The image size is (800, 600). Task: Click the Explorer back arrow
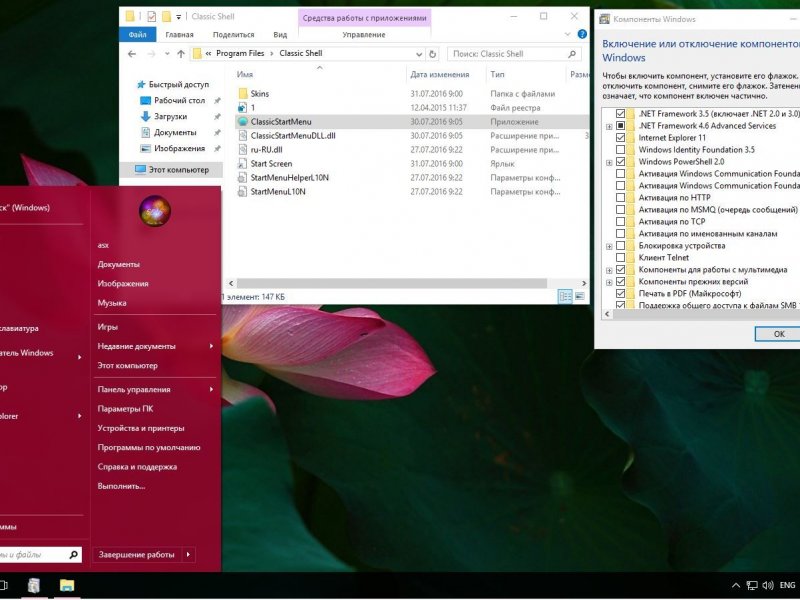coord(132,54)
